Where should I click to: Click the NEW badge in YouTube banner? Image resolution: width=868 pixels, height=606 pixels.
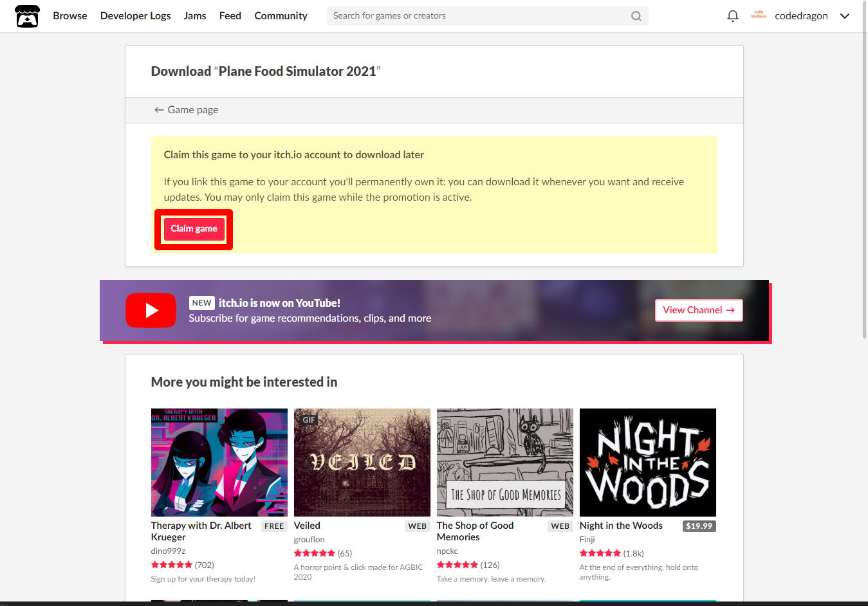(x=201, y=303)
